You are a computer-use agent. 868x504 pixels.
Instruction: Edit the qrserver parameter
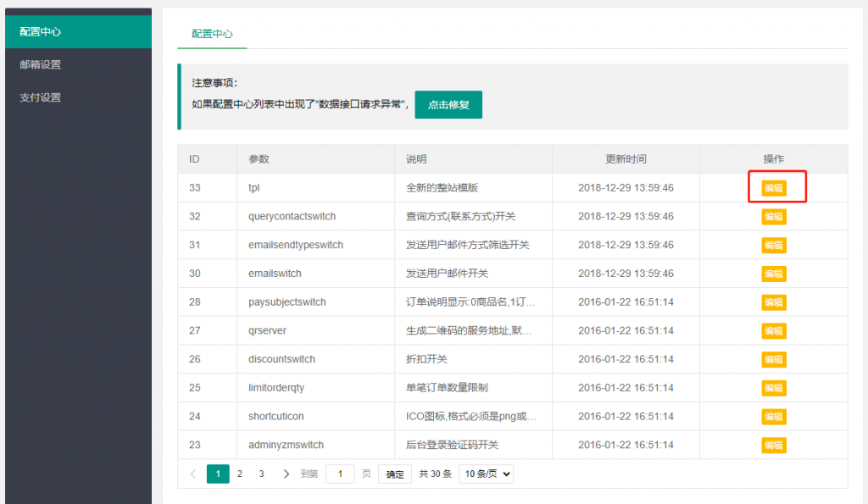tap(773, 331)
